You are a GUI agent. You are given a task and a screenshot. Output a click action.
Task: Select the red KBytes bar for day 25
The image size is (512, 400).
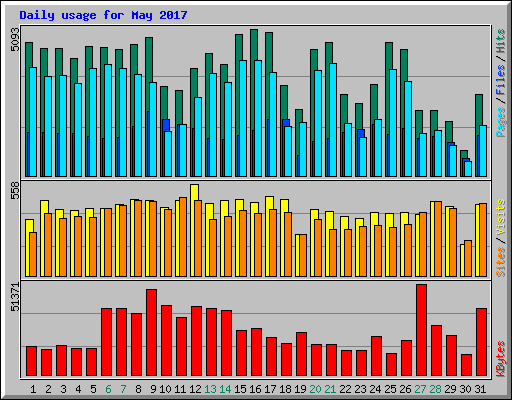(391, 365)
